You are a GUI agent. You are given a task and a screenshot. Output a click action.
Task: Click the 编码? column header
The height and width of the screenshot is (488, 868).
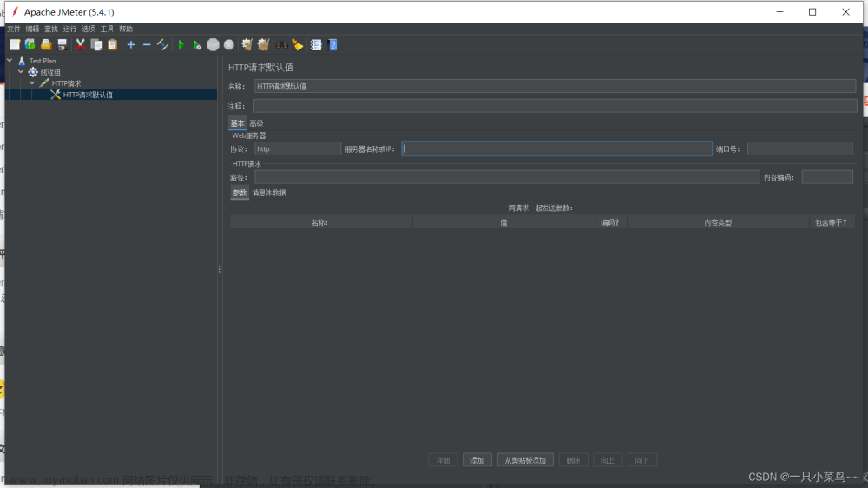point(610,222)
